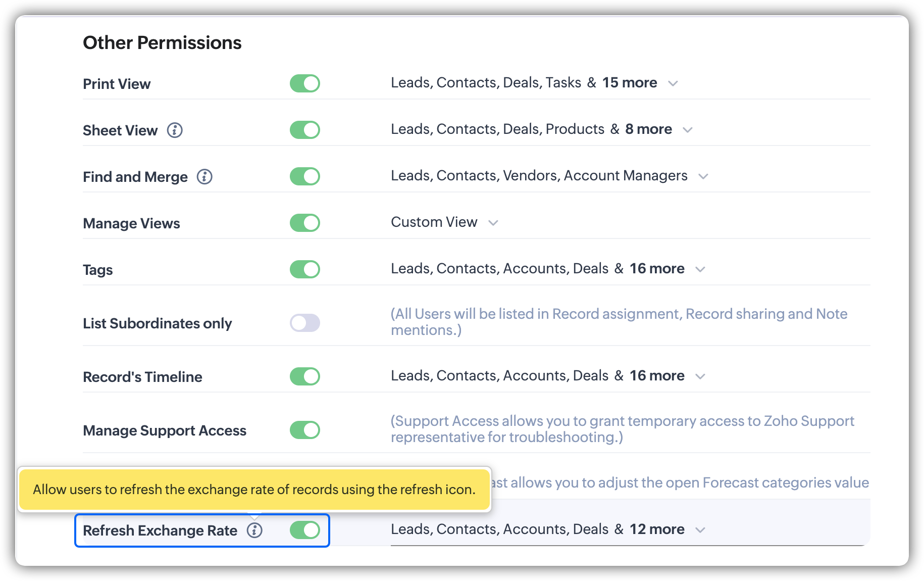Turn off the Sheet View toggle
Image resolution: width=924 pixels, height=581 pixels.
click(305, 130)
